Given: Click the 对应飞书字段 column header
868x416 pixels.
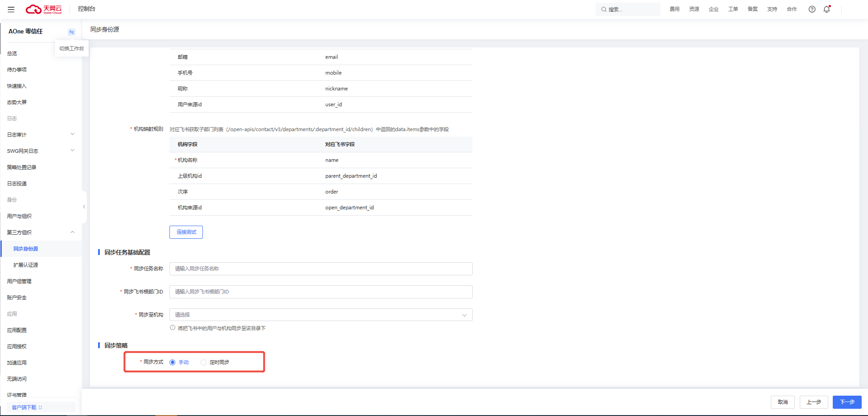Looking at the screenshot, I should (x=340, y=144).
